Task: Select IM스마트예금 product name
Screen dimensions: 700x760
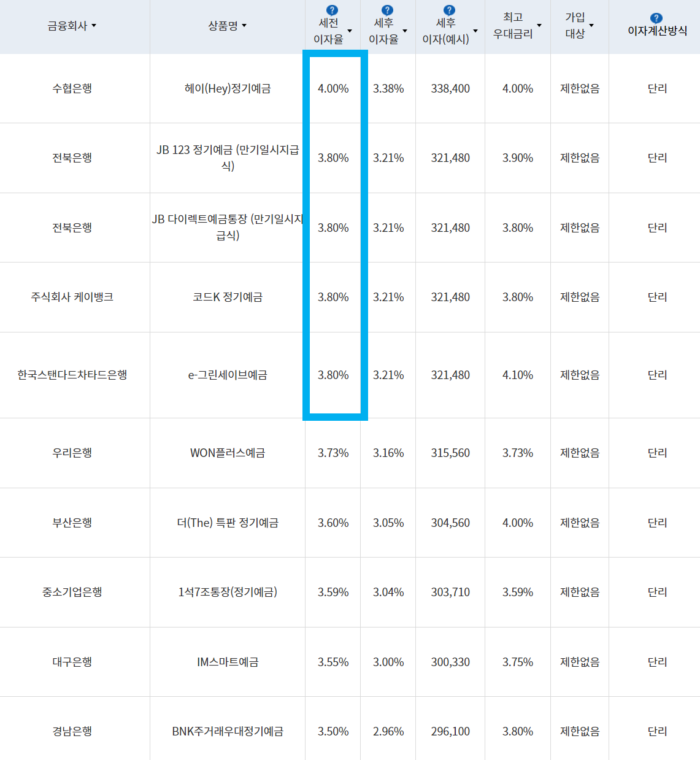Action: click(228, 662)
